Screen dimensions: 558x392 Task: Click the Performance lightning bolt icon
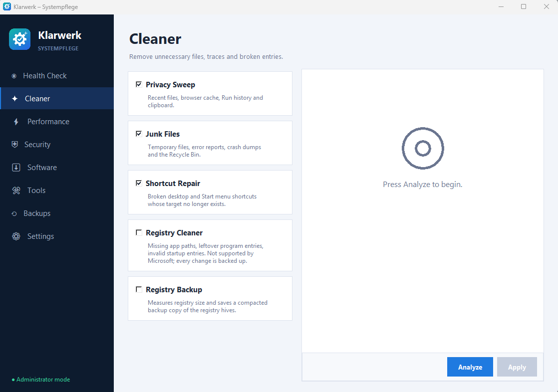point(16,122)
